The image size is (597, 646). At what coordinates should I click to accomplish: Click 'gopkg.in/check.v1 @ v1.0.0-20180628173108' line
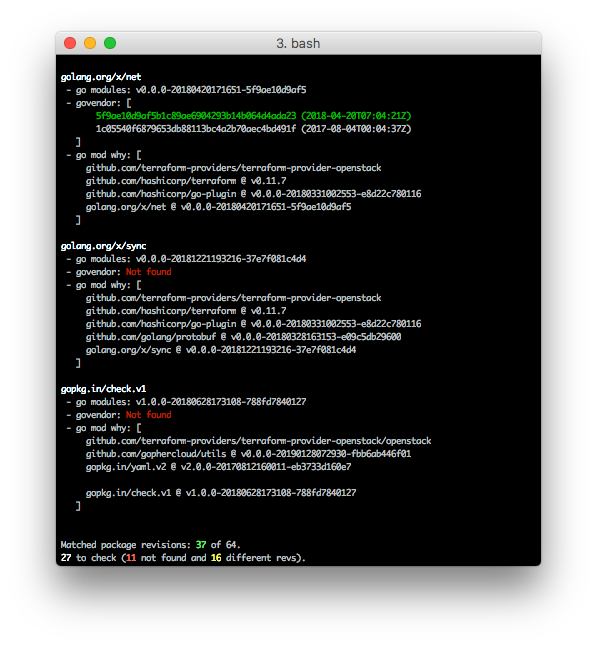click(x=221, y=493)
